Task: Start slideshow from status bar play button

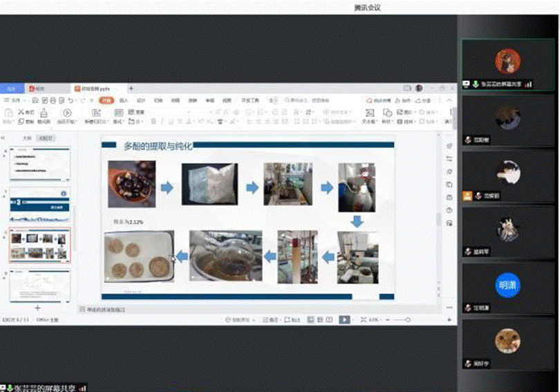Action: [x=344, y=320]
